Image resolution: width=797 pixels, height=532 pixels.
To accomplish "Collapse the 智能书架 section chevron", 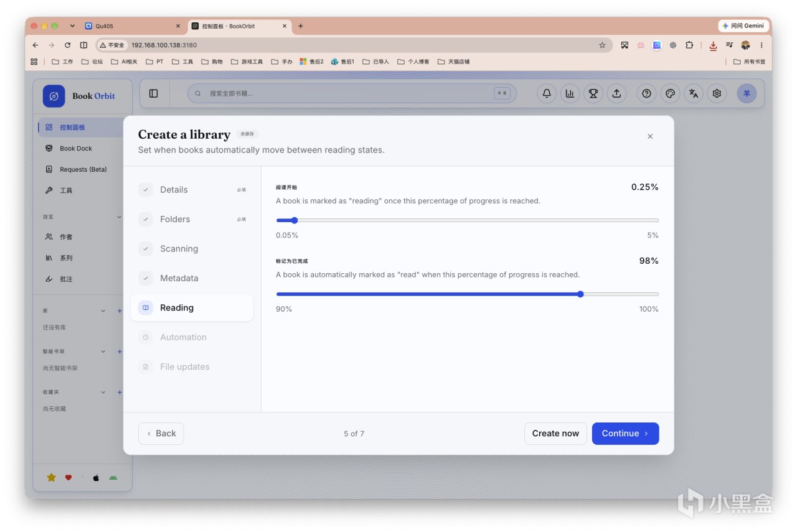I will [x=103, y=352].
